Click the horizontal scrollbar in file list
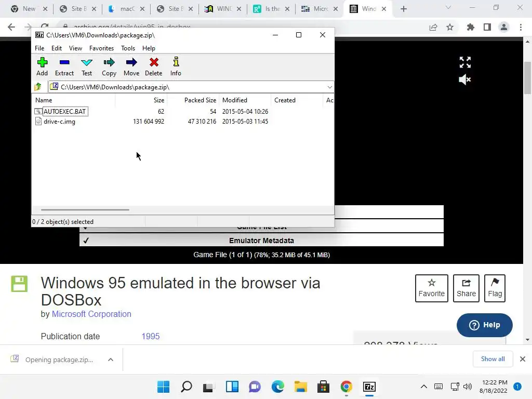This screenshot has height=399, width=532. pos(85,210)
